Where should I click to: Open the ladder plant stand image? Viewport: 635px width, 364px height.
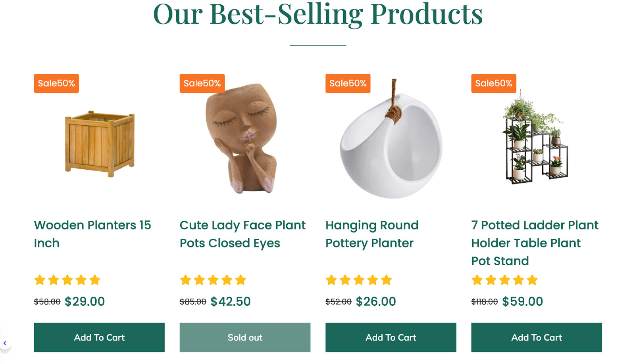pyautogui.click(x=536, y=139)
